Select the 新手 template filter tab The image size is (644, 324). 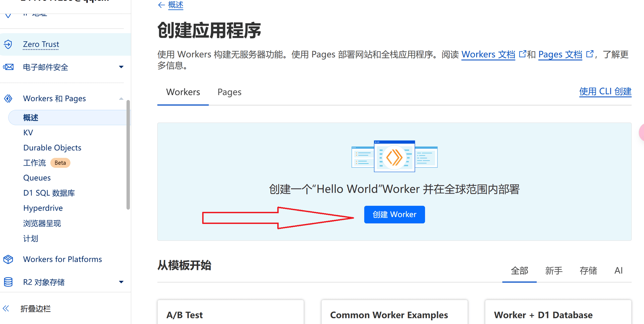coord(554,271)
